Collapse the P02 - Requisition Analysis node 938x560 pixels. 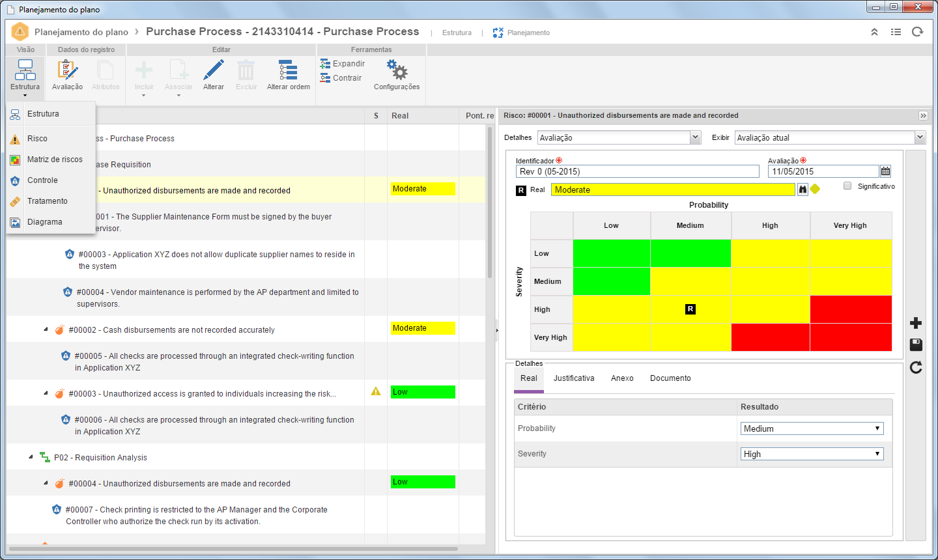click(x=31, y=457)
